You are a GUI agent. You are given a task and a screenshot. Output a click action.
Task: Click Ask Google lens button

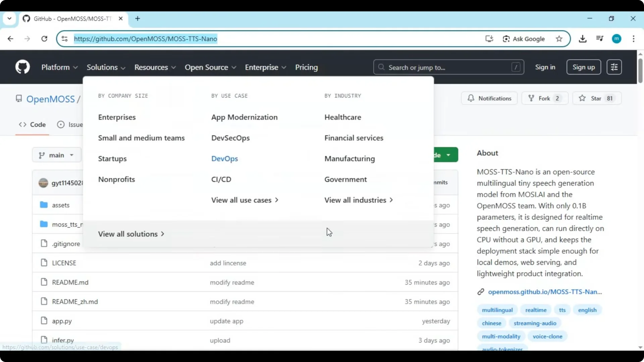pyautogui.click(x=524, y=39)
